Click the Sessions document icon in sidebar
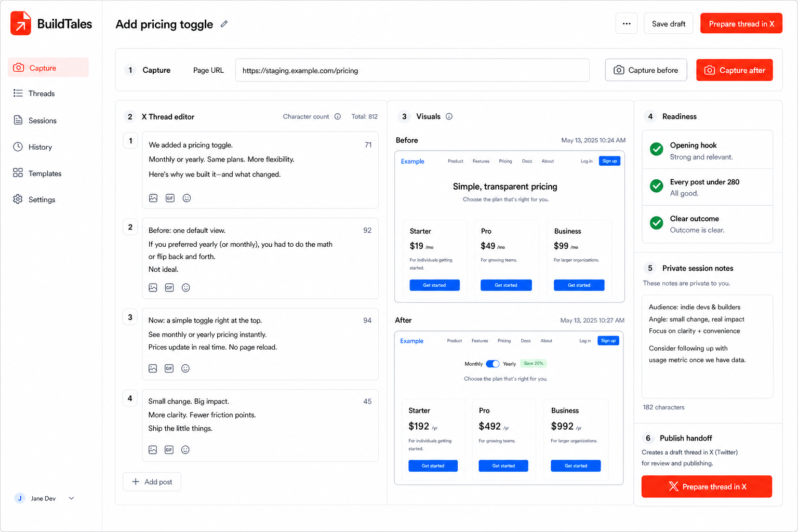The image size is (798, 532). point(18,120)
